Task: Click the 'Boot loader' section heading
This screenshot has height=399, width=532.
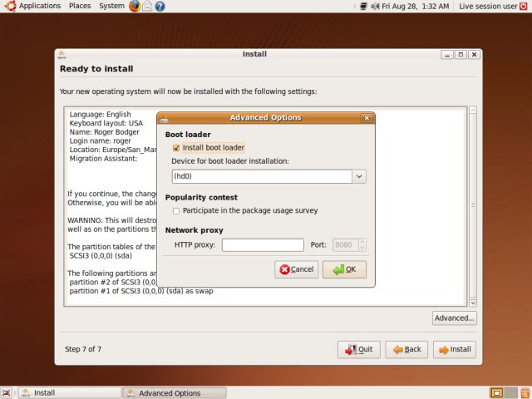Action: (x=188, y=135)
